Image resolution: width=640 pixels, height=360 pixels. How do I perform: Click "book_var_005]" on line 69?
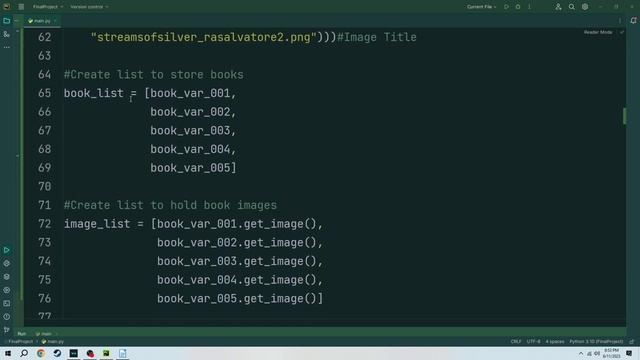pyautogui.click(x=193, y=168)
